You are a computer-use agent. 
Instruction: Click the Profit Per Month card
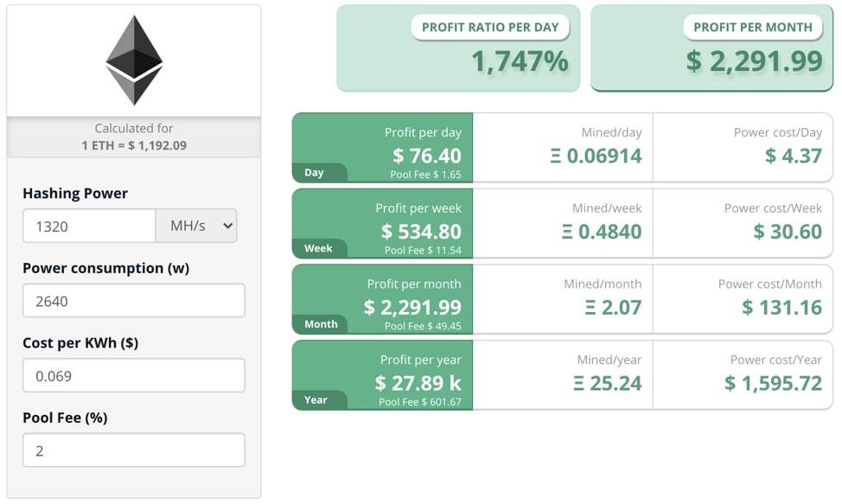click(711, 48)
